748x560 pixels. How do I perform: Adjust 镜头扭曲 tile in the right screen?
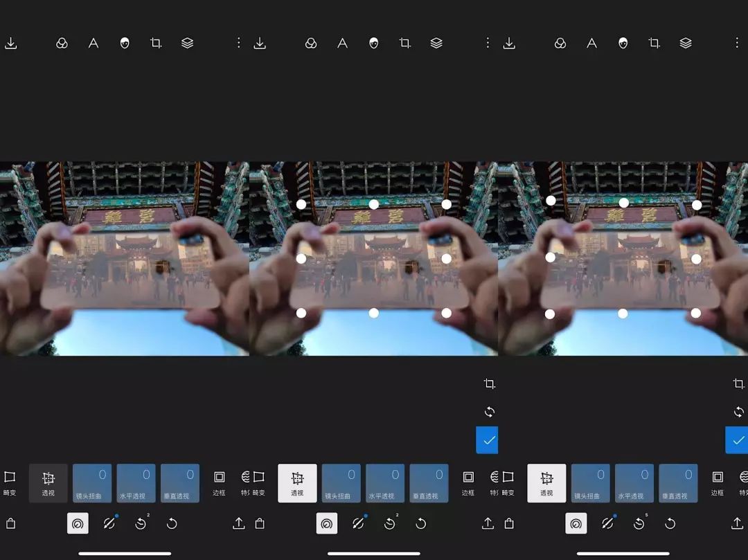pyautogui.click(x=591, y=483)
